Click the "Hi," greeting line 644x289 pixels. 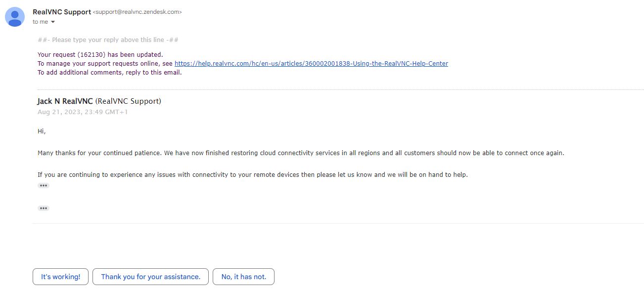click(42, 131)
